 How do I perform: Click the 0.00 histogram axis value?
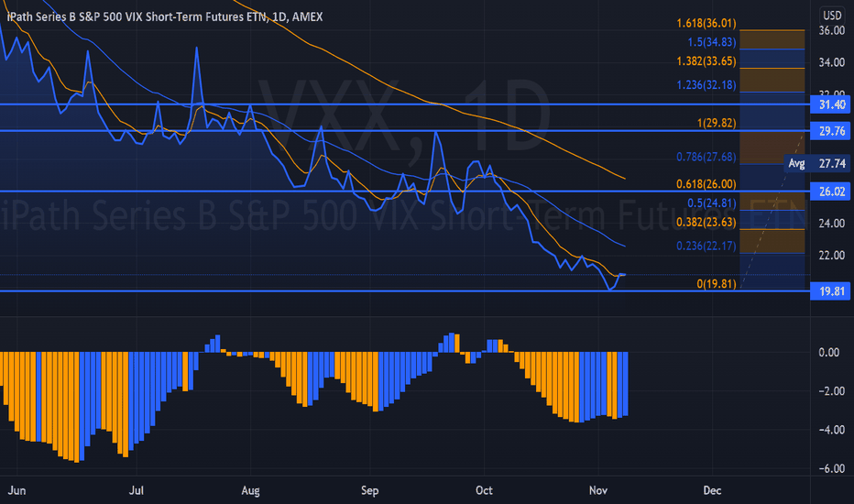click(x=829, y=353)
